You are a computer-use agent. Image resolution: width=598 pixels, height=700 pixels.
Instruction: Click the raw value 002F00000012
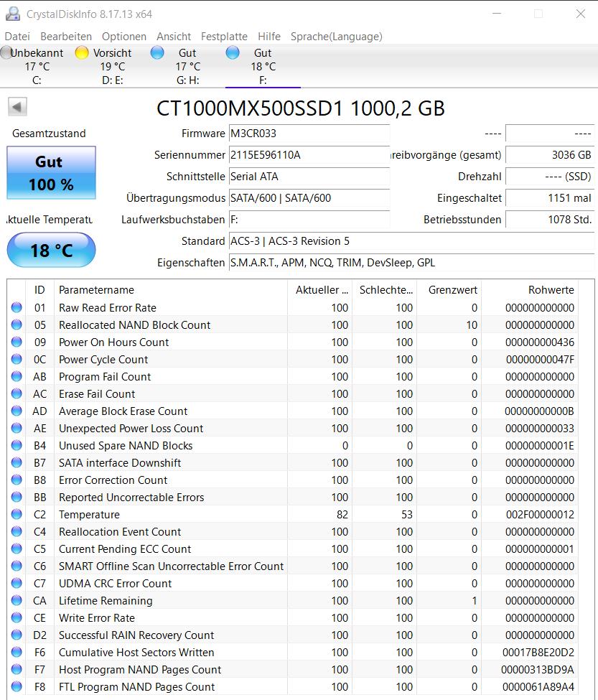tap(540, 515)
